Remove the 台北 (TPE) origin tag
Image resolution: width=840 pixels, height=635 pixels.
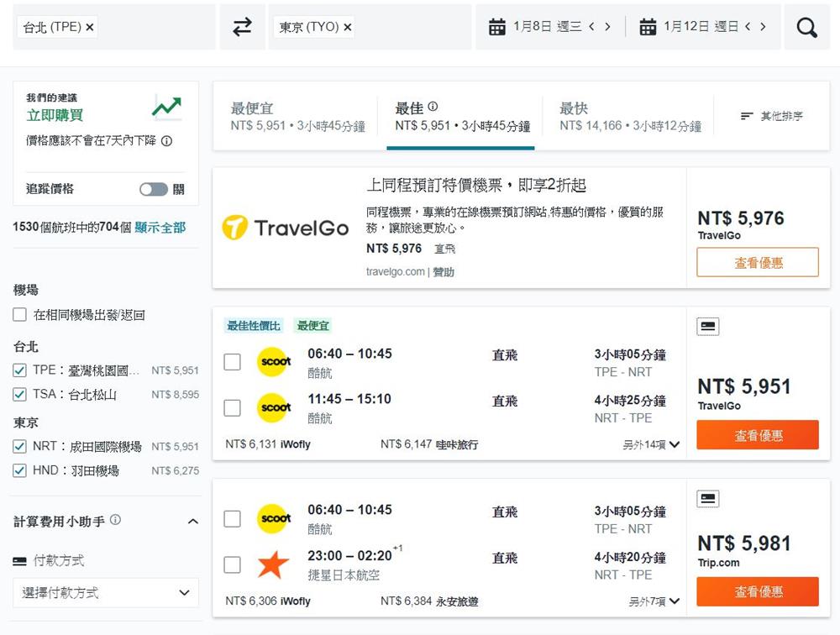(90, 28)
